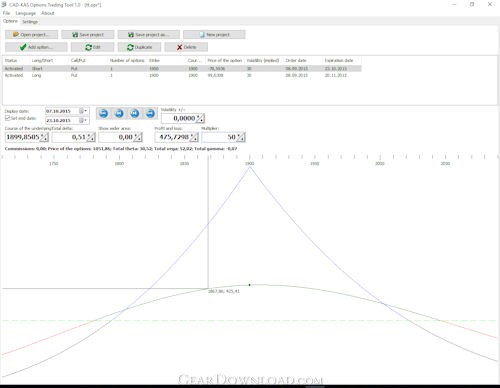This screenshot has height=388, width=500.
Task: Toggle the Set end date checkbox
Action: (x=8, y=118)
